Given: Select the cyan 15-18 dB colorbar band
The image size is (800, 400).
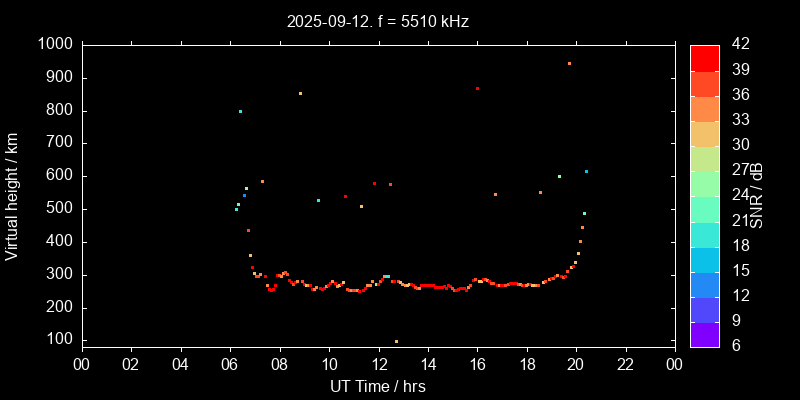Looking at the screenshot, I should (704, 259).
